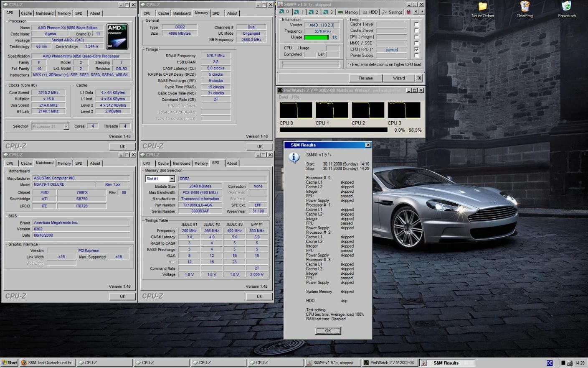Click the red icon tab in S&M
The width and height of the screenshot is (588, 368).
pos(409,12)
